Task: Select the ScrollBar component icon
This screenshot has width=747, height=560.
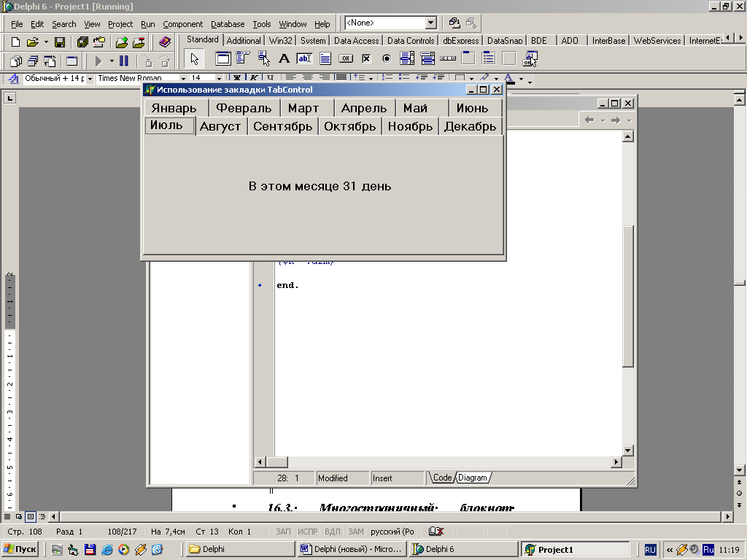Action: pos(448,58)
